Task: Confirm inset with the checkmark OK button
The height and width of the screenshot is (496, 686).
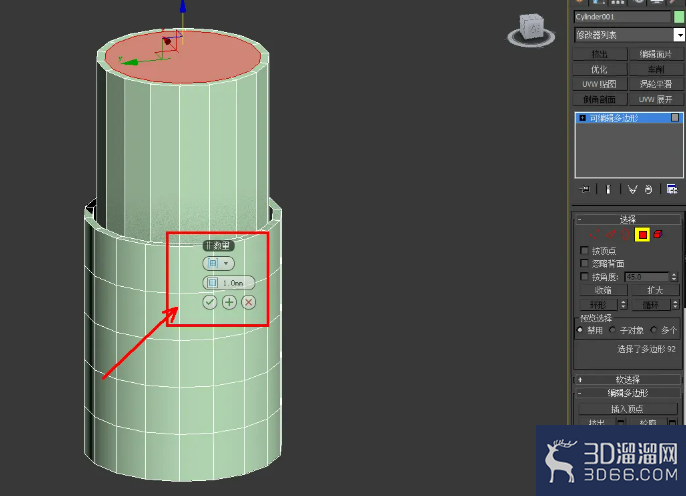Action: pyautogui.click(x=210, y=302)
